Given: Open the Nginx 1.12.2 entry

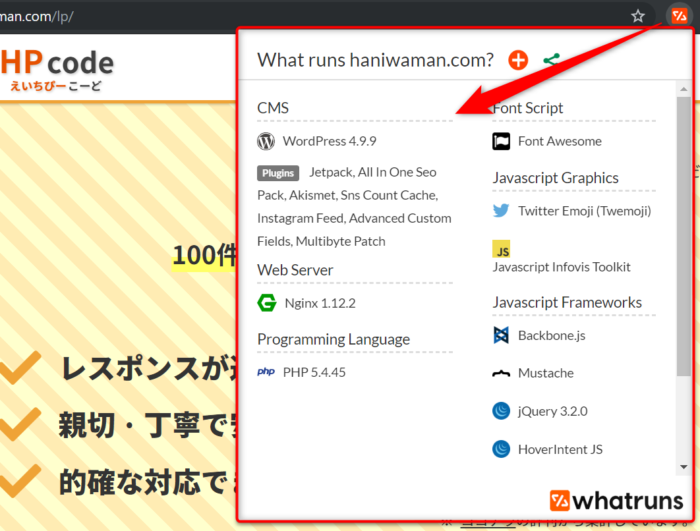Looking at the screenshot, I should click(x=319, y=302).
